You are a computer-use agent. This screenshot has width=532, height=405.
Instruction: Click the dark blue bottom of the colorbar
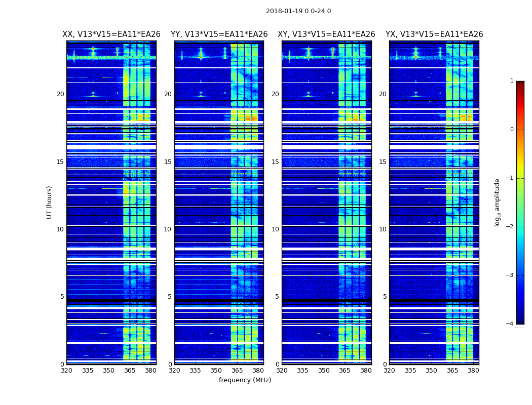point(520,319)
